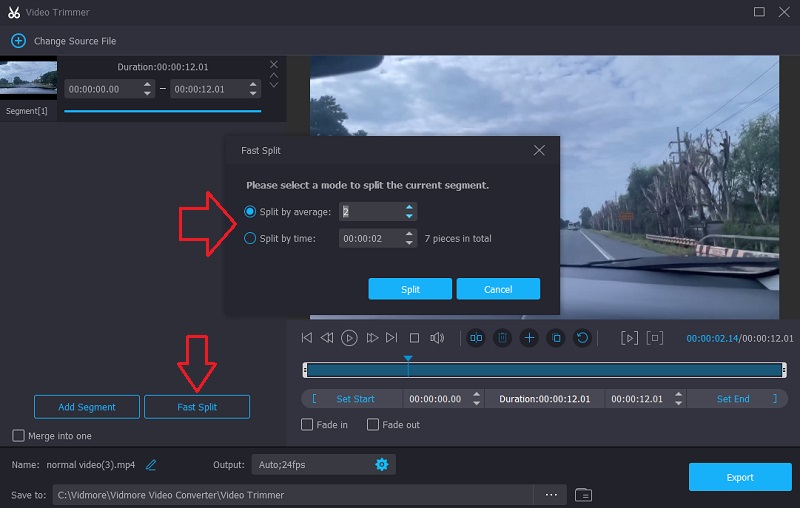Edit file name with pencil icon

(152, 465)
